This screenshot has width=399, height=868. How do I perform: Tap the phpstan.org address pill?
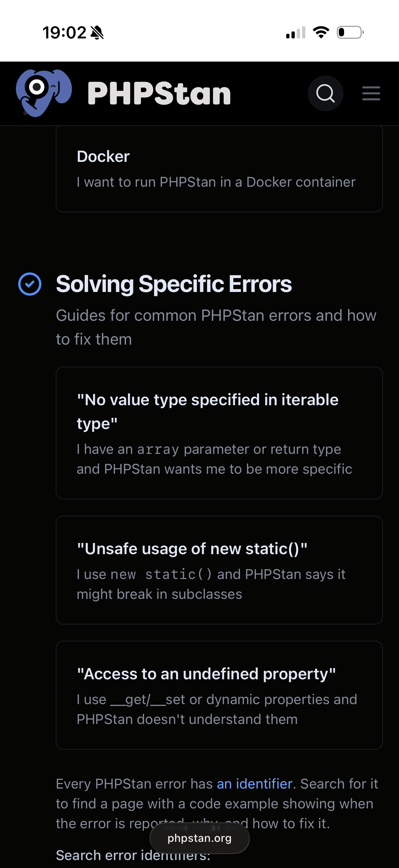(x=199, y=838)
